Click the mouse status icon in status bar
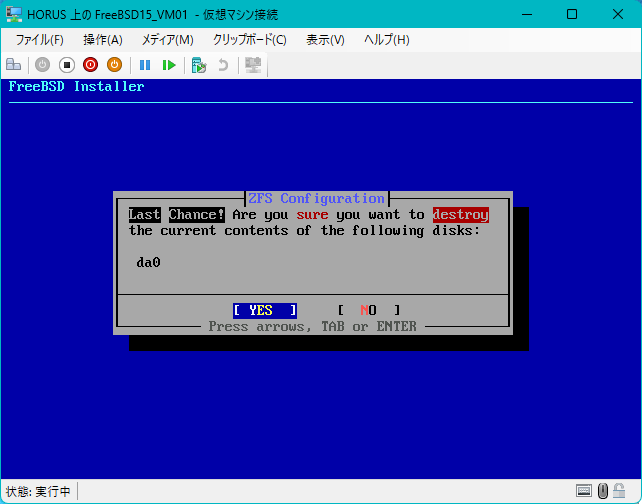Viewport: 642px width, 504px height. pyautogui.click(x=603, y=490)
